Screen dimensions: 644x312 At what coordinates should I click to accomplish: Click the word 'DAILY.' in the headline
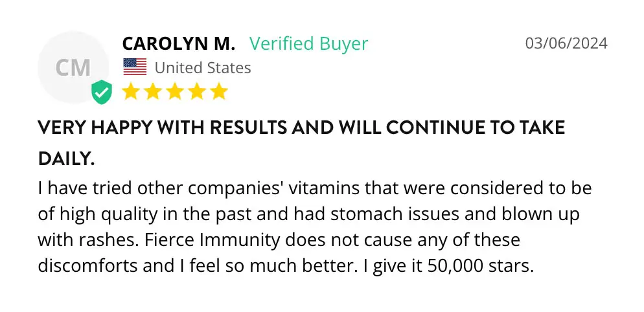66,159
